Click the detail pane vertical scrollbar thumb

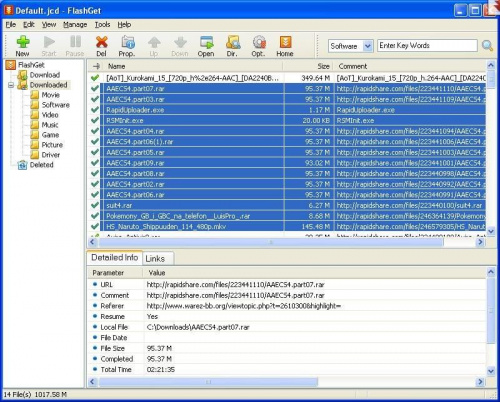coord(491,311)
